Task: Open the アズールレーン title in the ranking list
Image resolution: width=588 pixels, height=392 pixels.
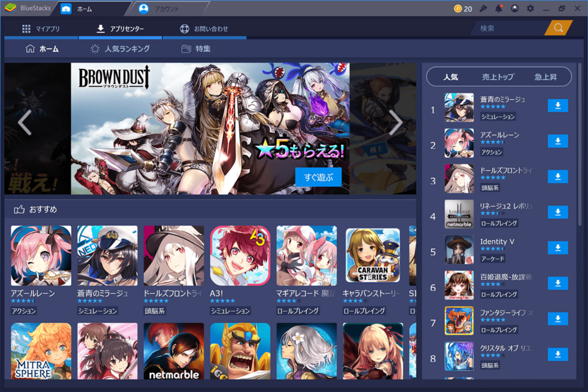Action: point(500,135)
